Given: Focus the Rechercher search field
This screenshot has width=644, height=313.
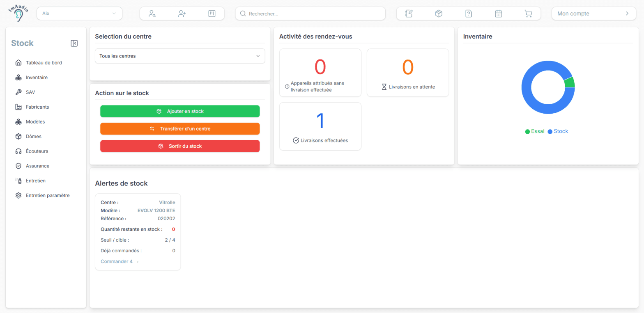Looking at the screenshot, I should pyautogui.click(x=310, y=14).
